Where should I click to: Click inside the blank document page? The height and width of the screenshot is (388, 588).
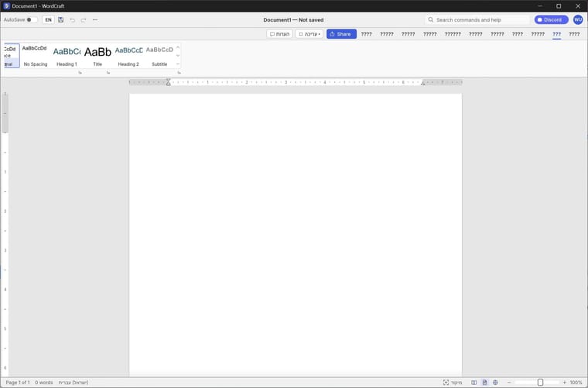296,235
